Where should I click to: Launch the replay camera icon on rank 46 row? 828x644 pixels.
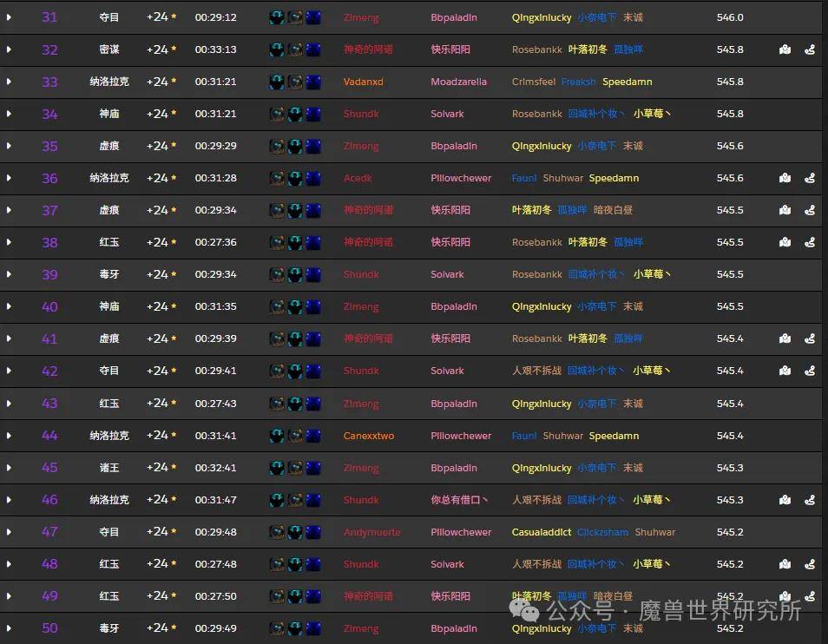coord(785,499)
